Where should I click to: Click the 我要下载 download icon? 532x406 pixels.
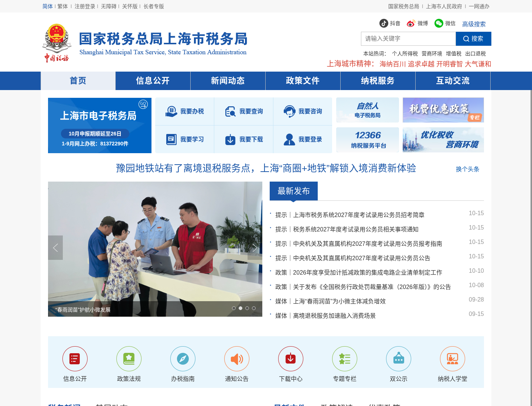coord(230,140)
